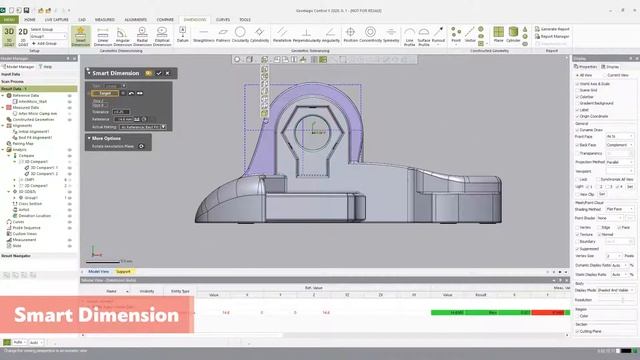Open the Projection Method dropdown
Viewport: 640px width, 360px height.
point(620,162)
